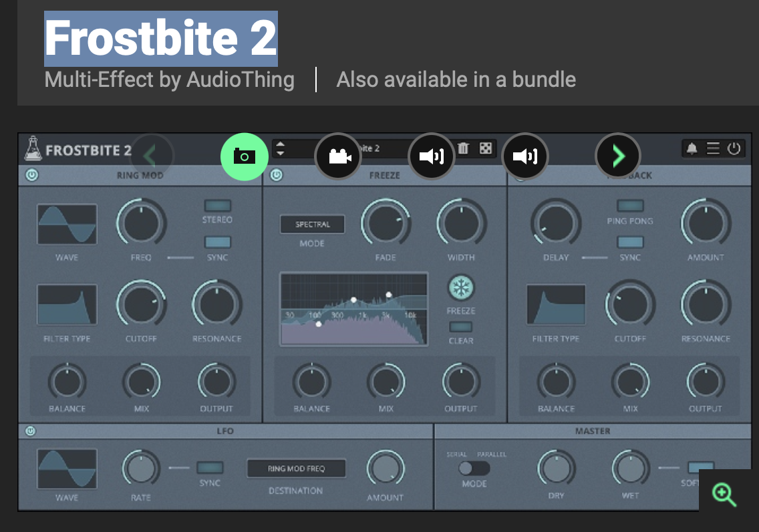
Task: Click the Feedback Mix knob
Action: tap(630, 382)
